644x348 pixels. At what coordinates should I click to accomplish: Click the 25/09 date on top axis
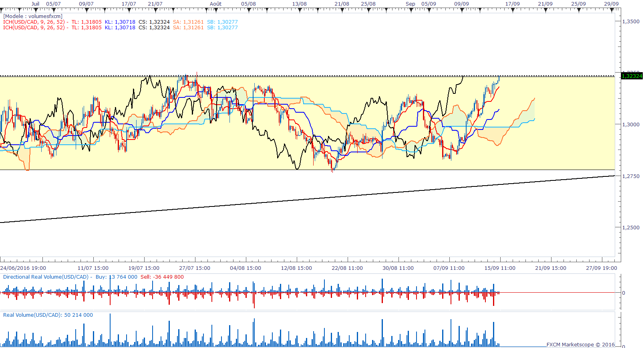[x=578, y=4]
